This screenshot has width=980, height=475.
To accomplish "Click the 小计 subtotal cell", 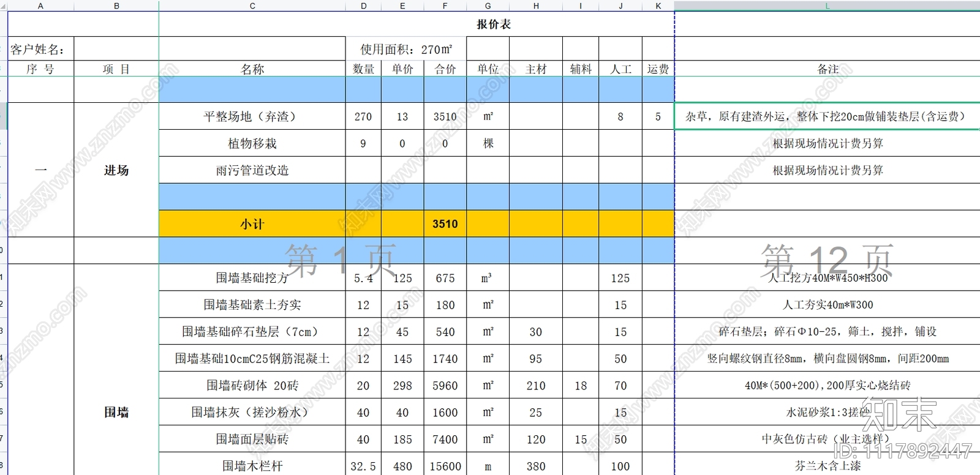I will click(x=252, y=224).
